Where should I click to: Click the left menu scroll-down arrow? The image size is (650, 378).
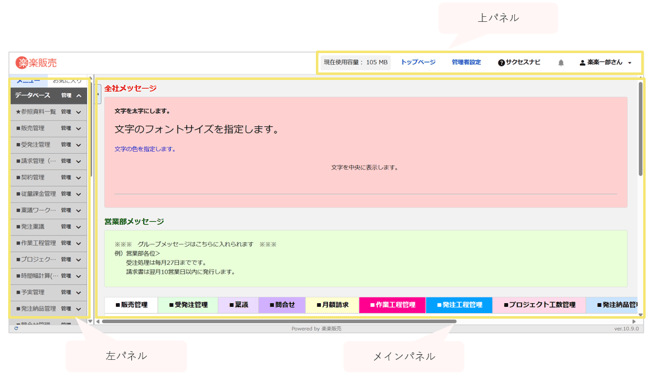[90, 321]
